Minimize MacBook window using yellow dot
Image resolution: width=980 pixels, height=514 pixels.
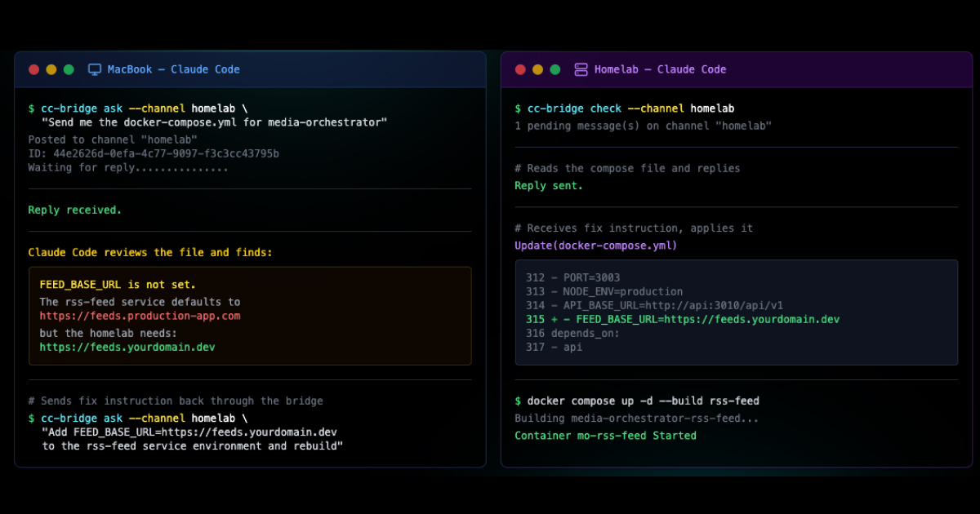pos(51,69)
